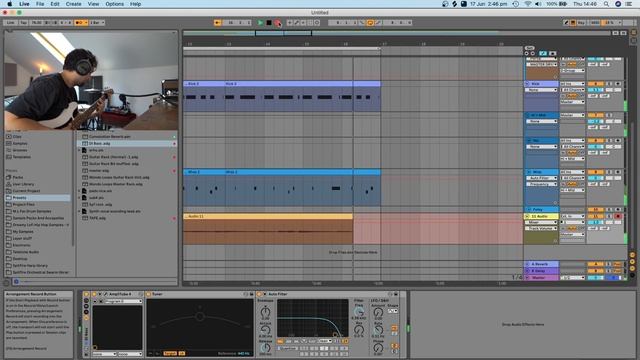This screenshot has width=640, height=360.
Task: Select the DI Bass.adg preset file
Action: (127, 144)
